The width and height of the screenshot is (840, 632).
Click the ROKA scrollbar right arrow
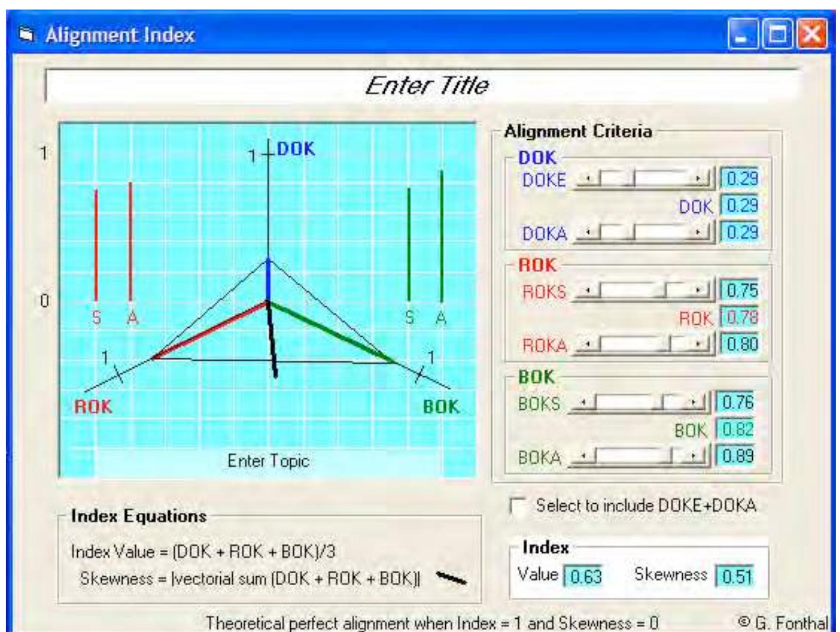(698, 344)
